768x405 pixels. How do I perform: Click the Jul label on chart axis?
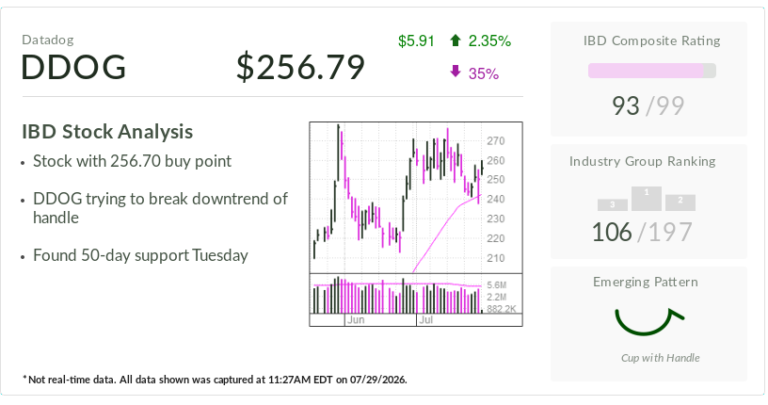click(x=426, y=320)
